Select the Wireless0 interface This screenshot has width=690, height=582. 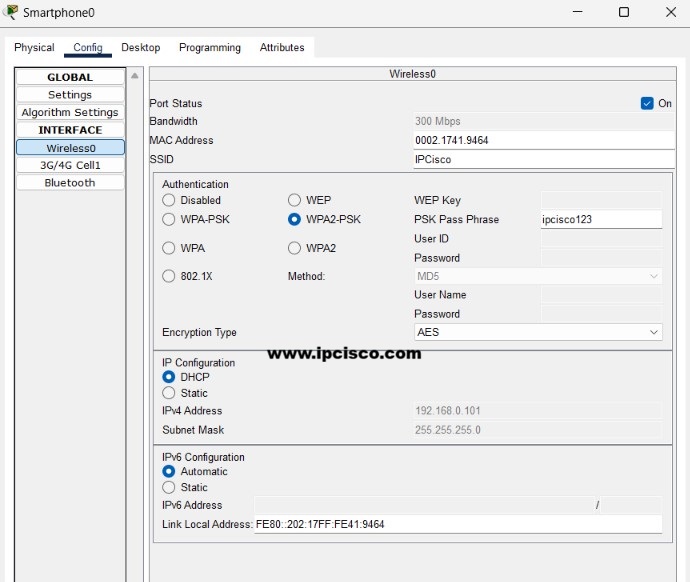tap(70, 148)
